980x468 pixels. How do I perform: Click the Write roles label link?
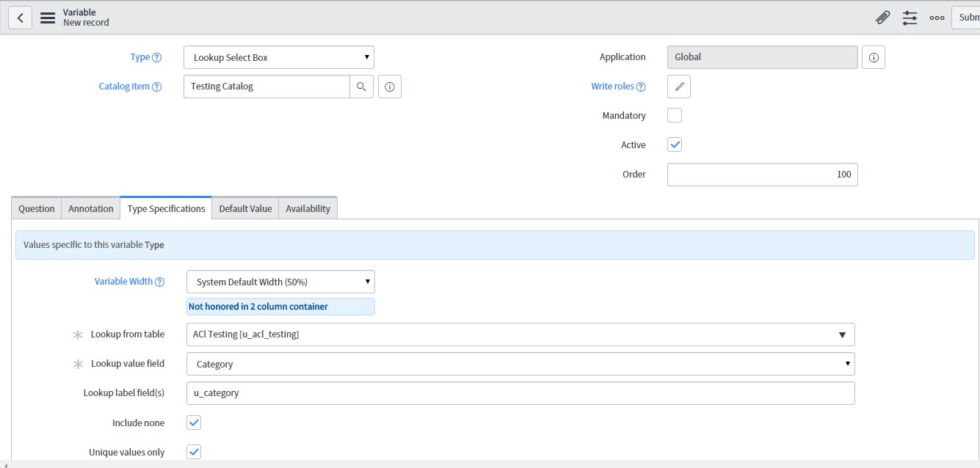pos(612,87)
